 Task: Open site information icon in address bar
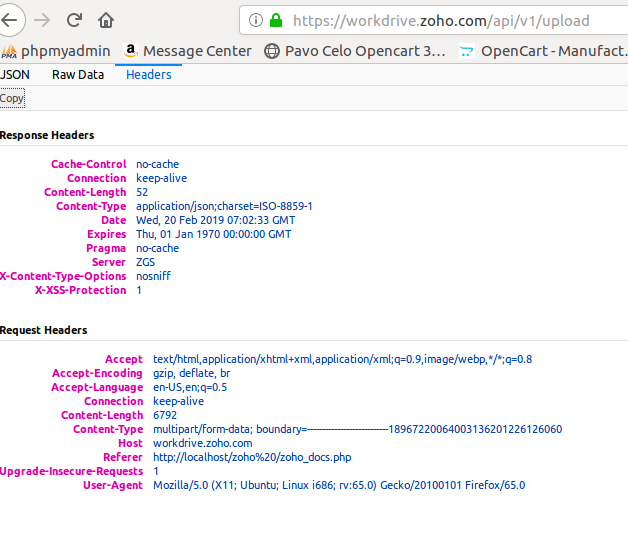[255, 20]
